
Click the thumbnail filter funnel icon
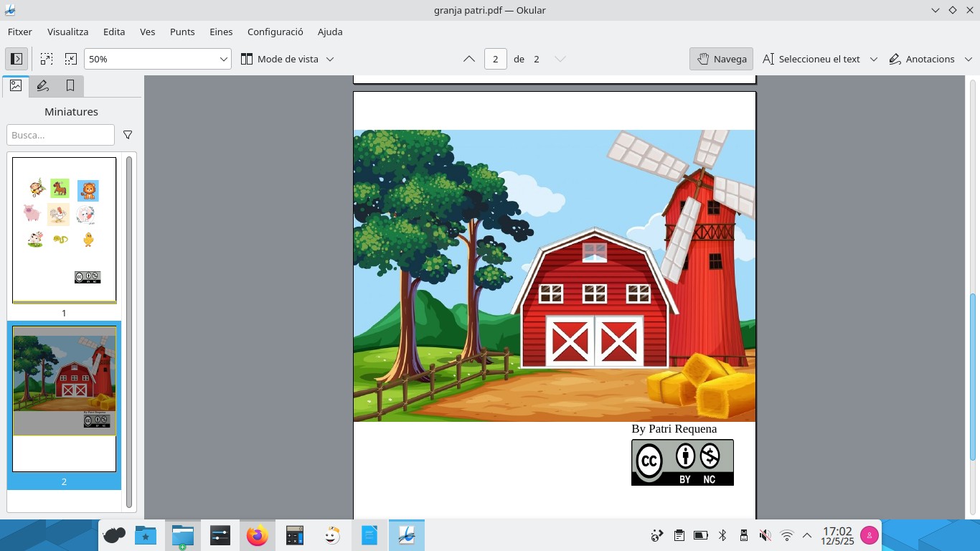(x=128, y=135)
